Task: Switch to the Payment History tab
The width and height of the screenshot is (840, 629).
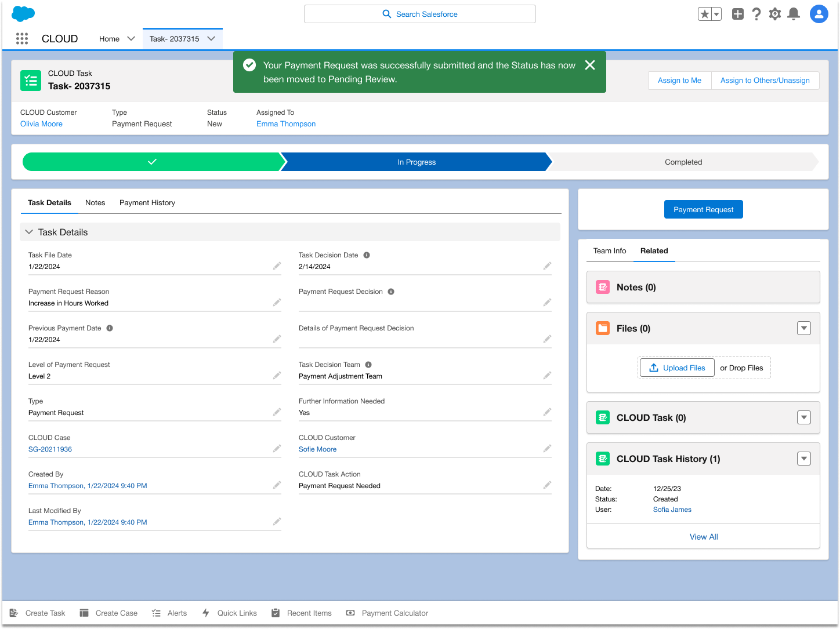Action: 147,202
